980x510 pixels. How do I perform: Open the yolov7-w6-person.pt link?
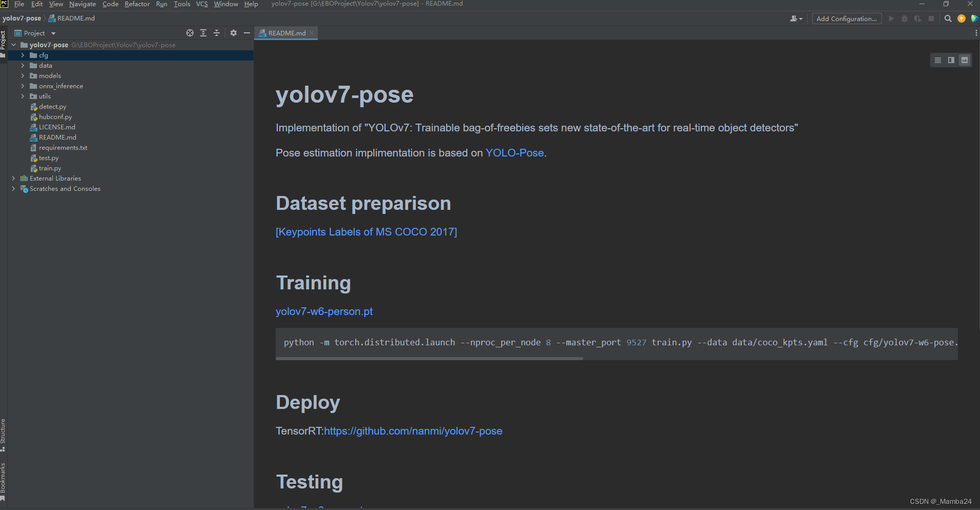coord(324,311)
